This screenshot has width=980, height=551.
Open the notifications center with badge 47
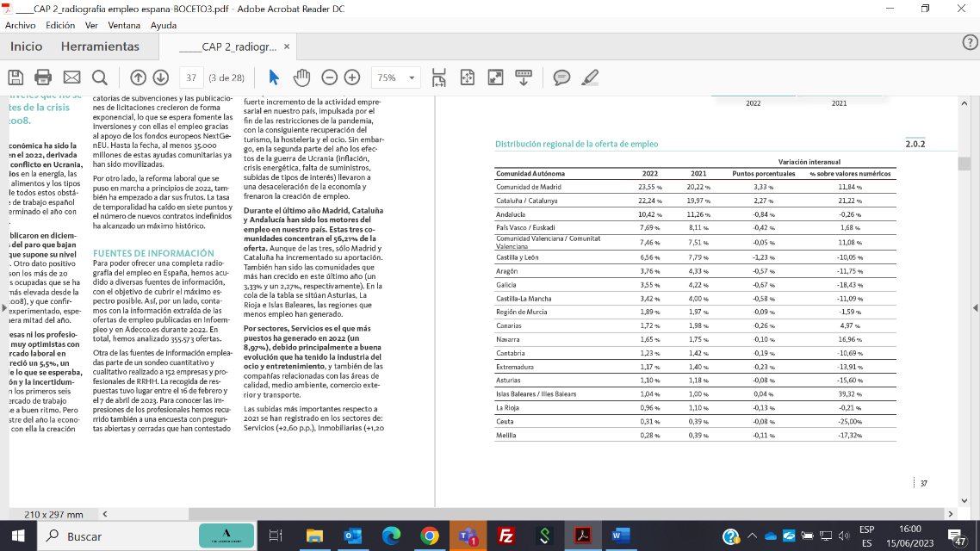coord(956,536)
